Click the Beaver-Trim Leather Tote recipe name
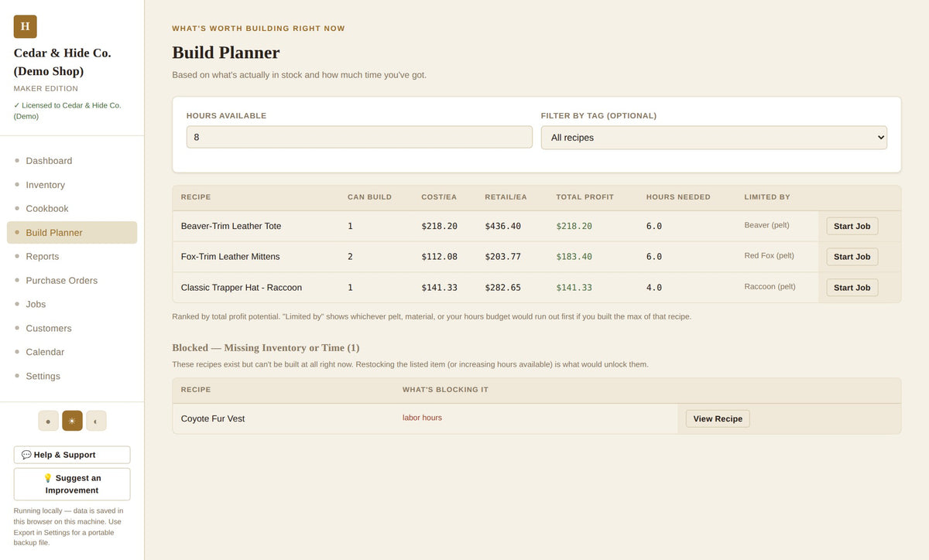 click(231, 226)
